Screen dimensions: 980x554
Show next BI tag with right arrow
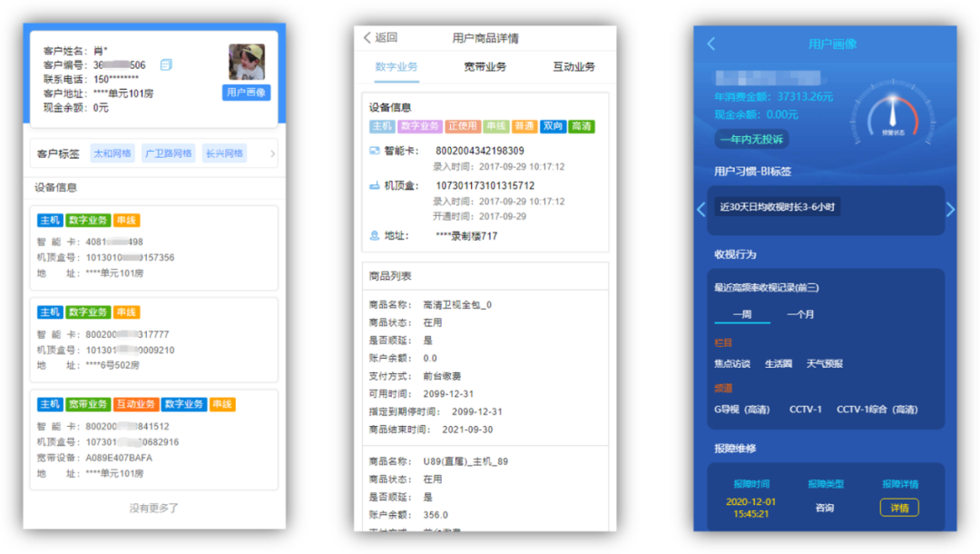[950, 210]
